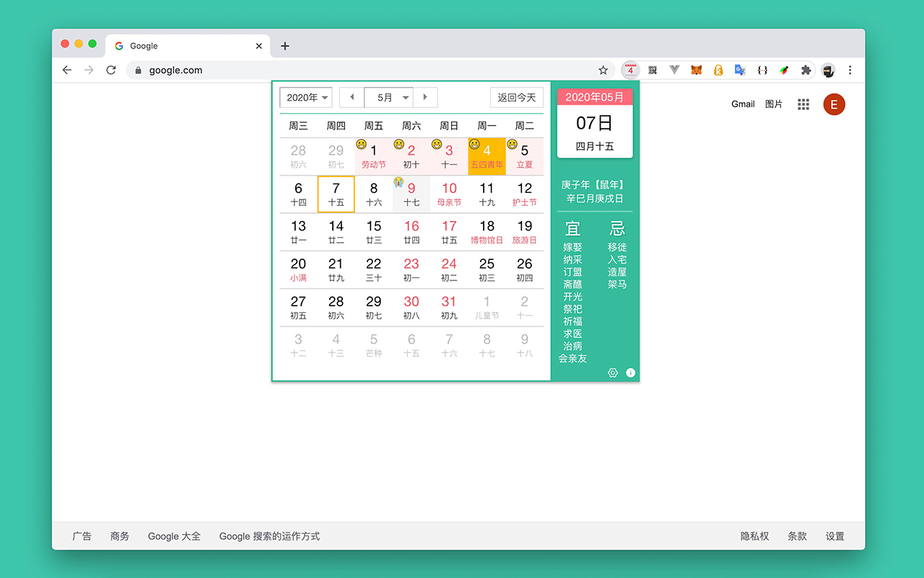
Task: Open the 隐私权 footer link
Action: 754,536
